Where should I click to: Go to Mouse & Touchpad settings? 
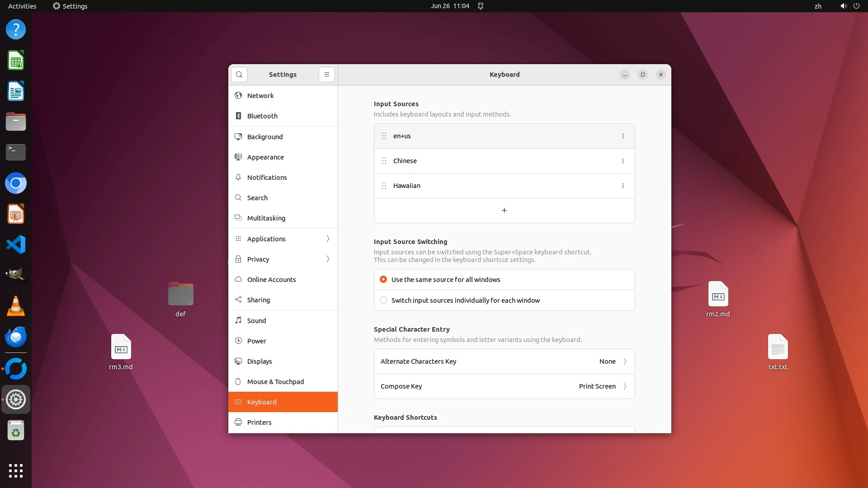(x=275, y=382)
